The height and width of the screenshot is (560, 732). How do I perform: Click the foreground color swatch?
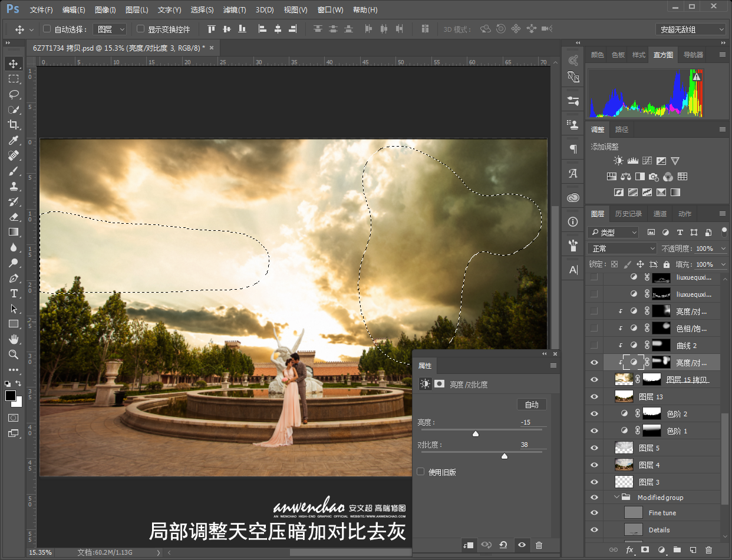click(11, 396)
